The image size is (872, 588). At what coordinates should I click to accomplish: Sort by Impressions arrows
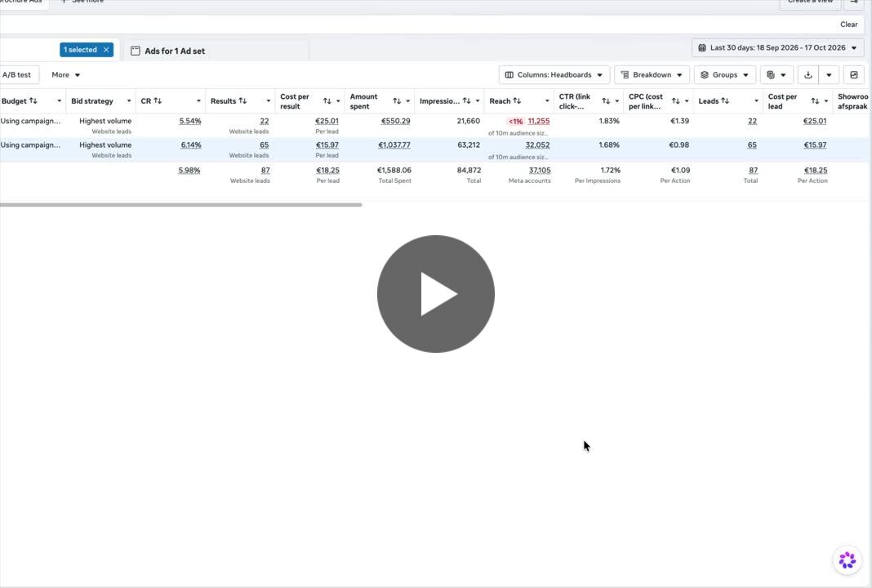(x=466, y=100)
